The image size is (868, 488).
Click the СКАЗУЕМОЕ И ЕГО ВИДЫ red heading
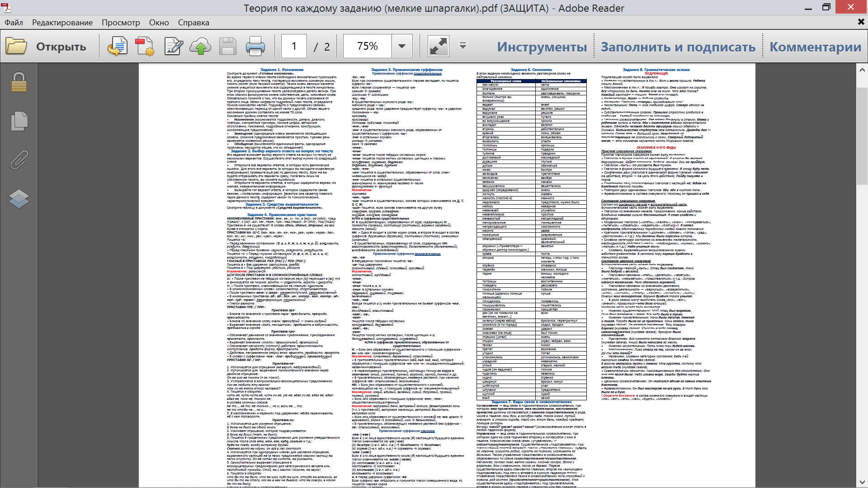(x=656, y=147)
